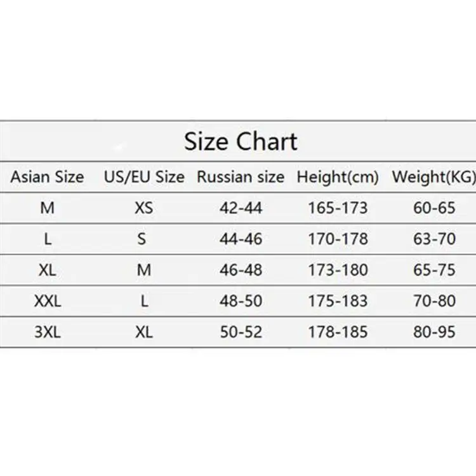Select the 80-95 weight cell
This screenshot has height=476, width=476.
(434, 332)
